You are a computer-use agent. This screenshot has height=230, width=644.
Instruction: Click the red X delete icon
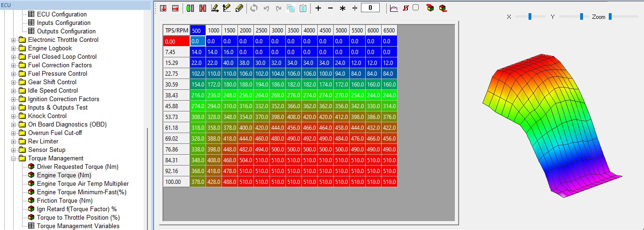point(203,8)
